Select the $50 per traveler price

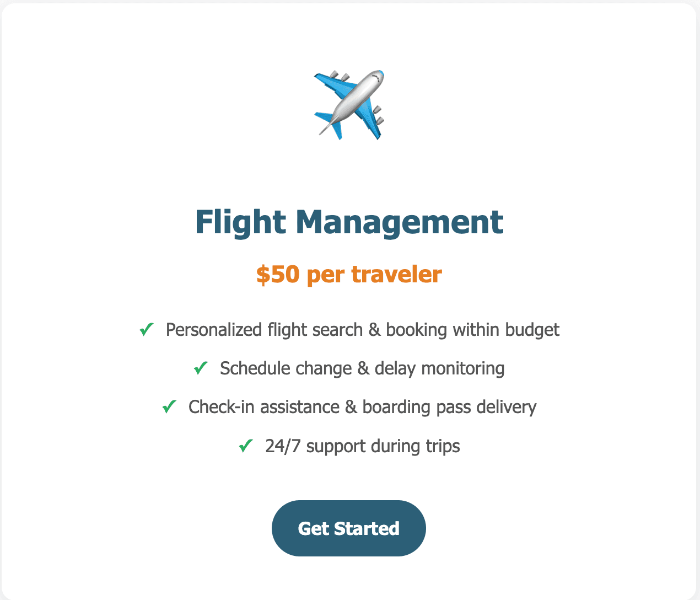click(x=349, y=274)
